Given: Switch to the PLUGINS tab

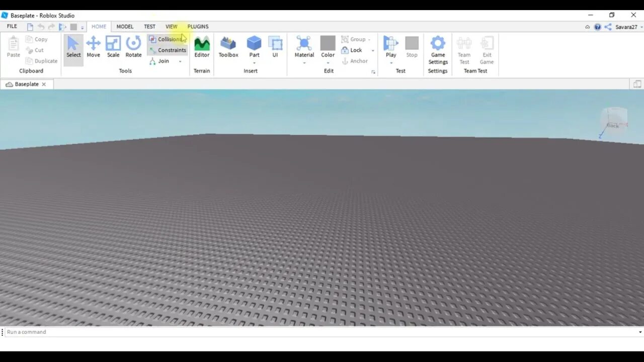Looking at the screenshot, I should (198, 27).
